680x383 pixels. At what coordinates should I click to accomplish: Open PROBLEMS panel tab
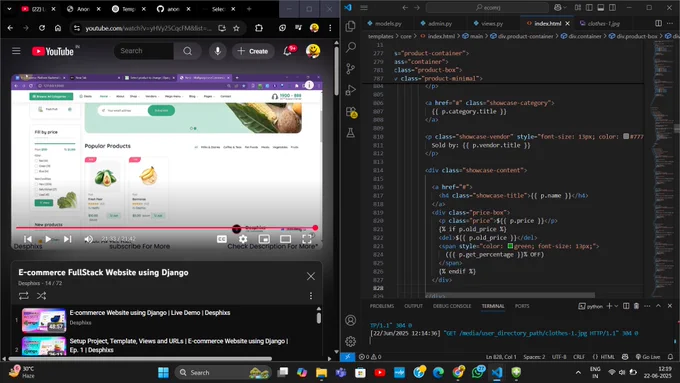point(382,306)
